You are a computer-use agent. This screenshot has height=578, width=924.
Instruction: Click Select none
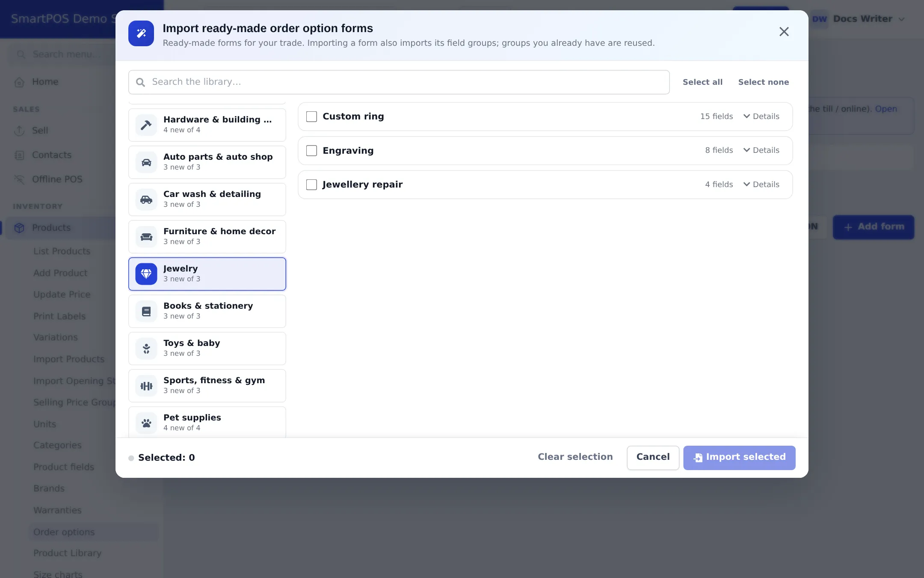(x=764, y=82)
